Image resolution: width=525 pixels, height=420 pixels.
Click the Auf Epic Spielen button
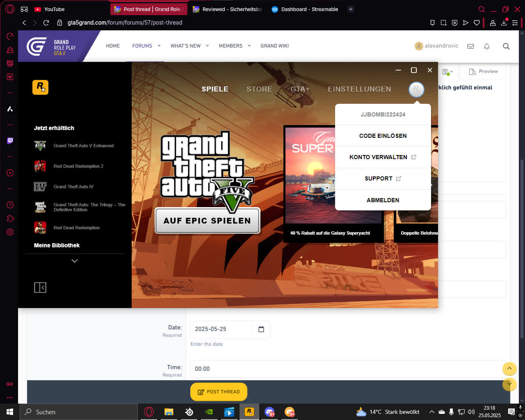(207, 221)
